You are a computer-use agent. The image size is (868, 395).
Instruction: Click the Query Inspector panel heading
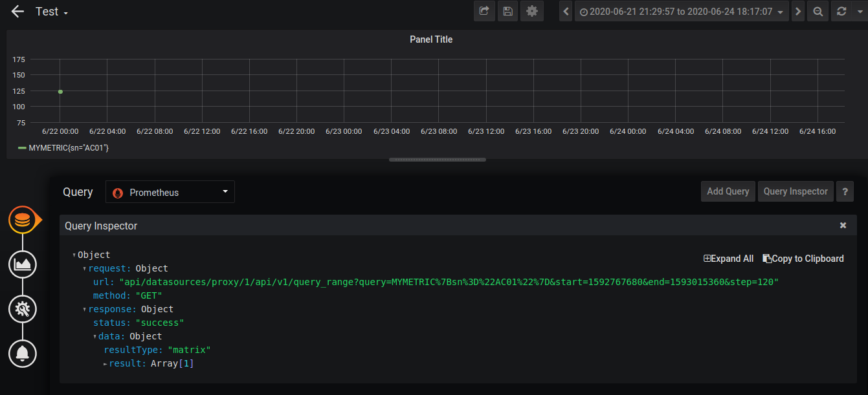tap(101, 226)
